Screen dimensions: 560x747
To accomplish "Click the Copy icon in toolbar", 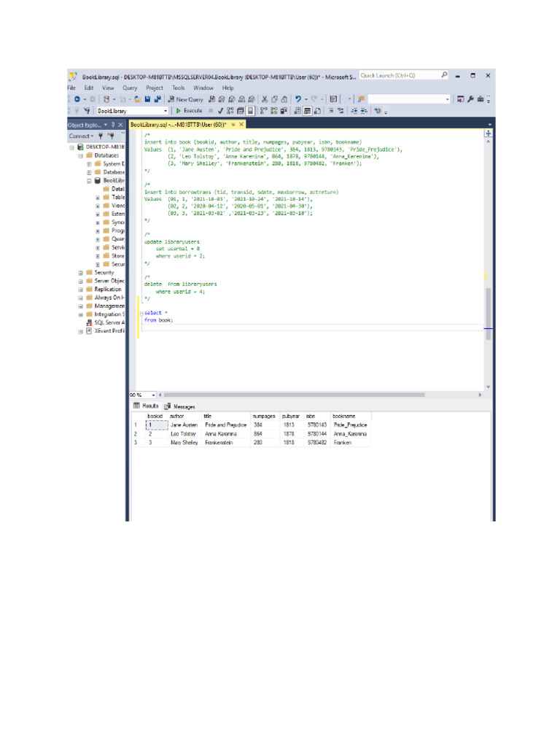I will click(274, 99).
